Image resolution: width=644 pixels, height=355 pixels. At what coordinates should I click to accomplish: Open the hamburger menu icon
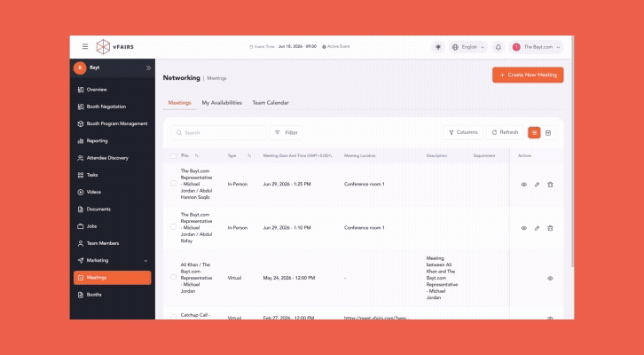point(85,46)
